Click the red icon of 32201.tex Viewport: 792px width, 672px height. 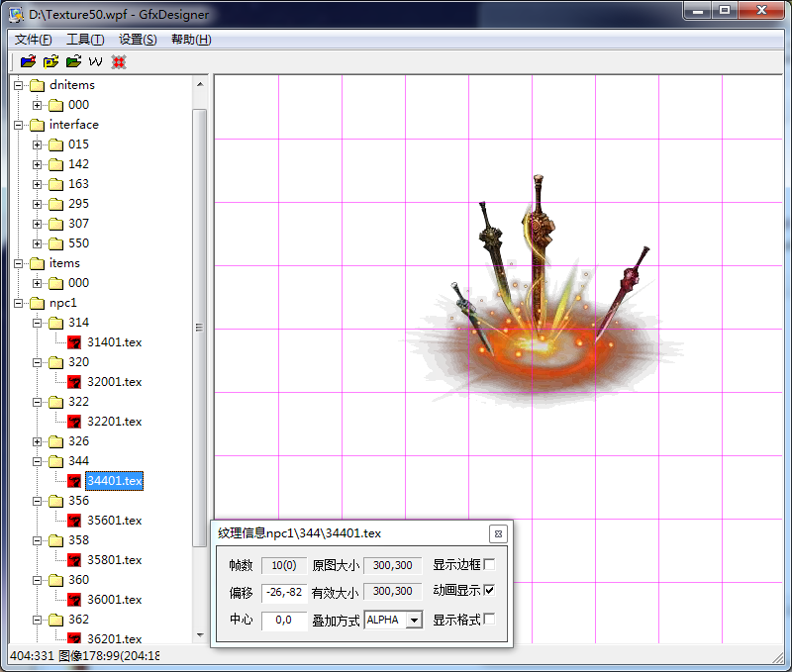74,422
